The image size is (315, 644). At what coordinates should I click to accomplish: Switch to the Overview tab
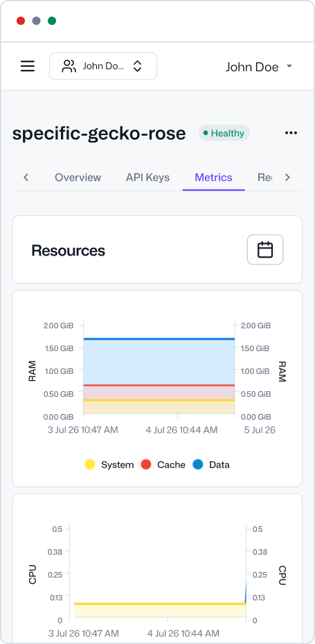click(78, 177)
